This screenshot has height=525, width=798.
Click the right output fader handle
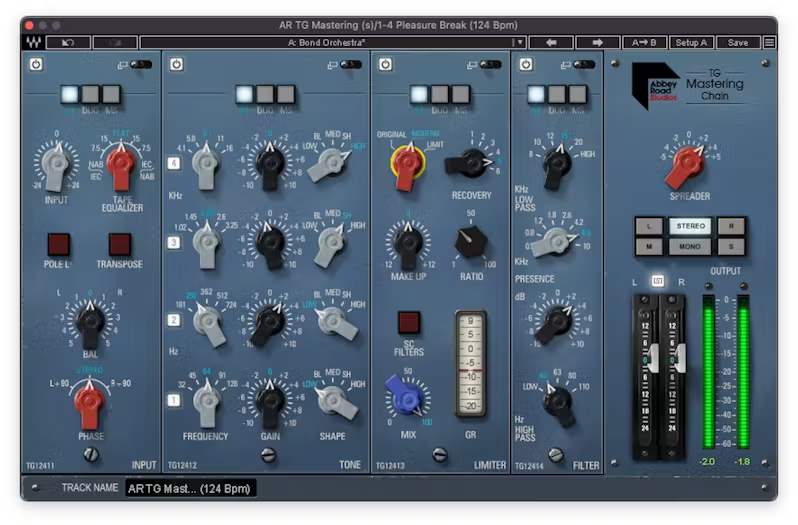pos(680,358)
